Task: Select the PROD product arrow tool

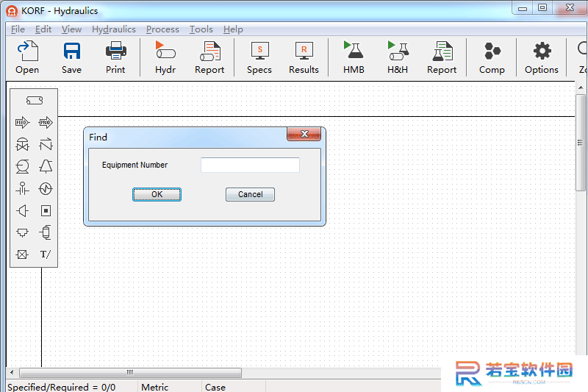Action: (46, 122)
